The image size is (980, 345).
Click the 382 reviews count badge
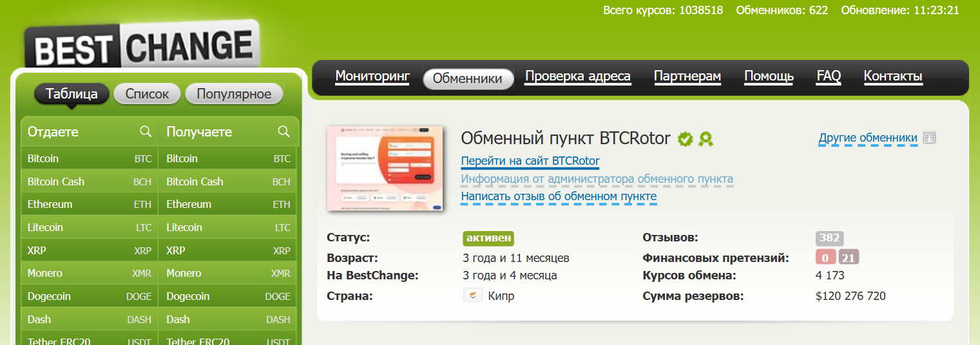point(829,238)
